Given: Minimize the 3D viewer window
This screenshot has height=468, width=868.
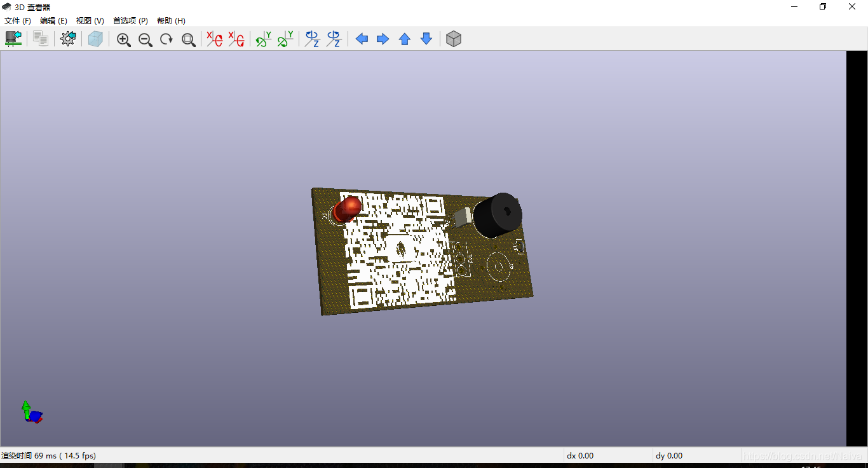Looking at the screenshot, I should coord(794,7).
